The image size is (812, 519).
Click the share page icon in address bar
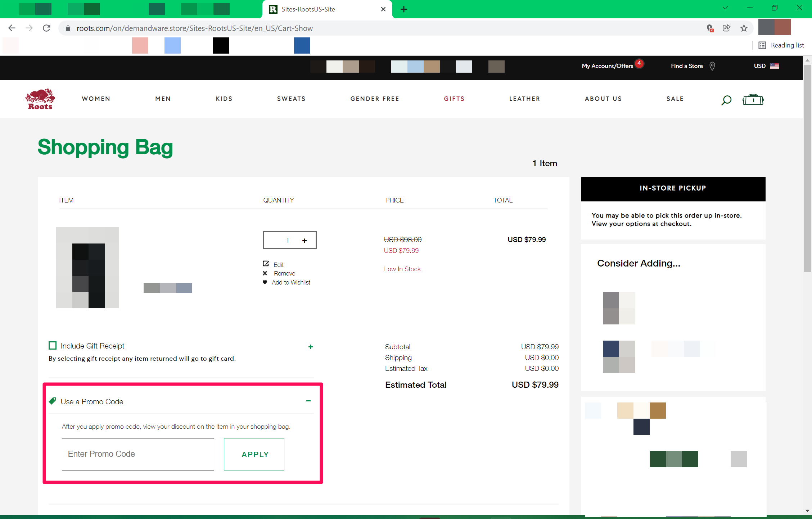pyautogui.click(x=727, y=28)
